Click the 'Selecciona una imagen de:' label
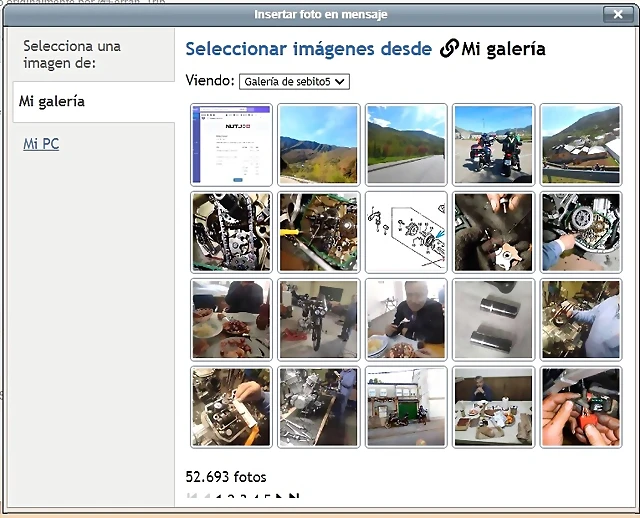This screenshot has width=640, height=518. coord(72,54)
